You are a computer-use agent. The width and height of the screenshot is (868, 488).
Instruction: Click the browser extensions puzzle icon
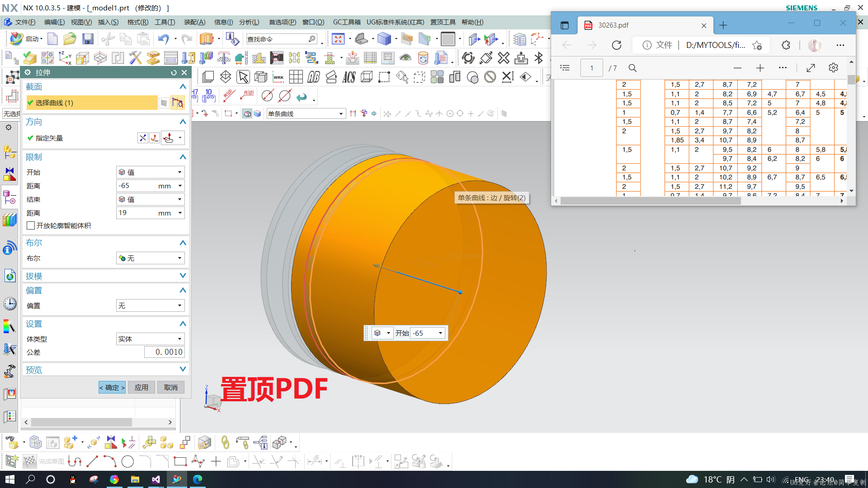(x=786, y=45)
